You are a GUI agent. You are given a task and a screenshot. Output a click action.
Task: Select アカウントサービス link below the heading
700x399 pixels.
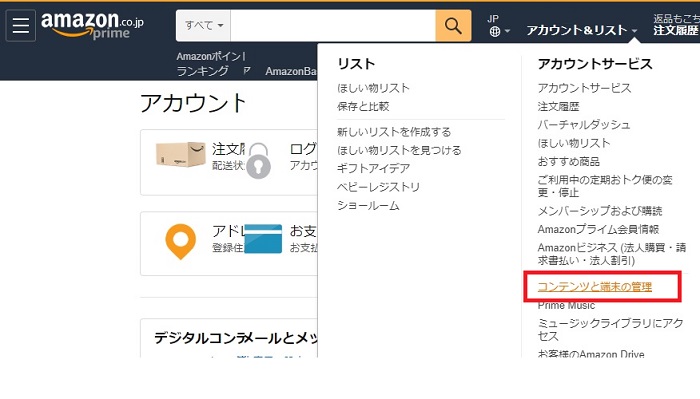coord(584,88)
